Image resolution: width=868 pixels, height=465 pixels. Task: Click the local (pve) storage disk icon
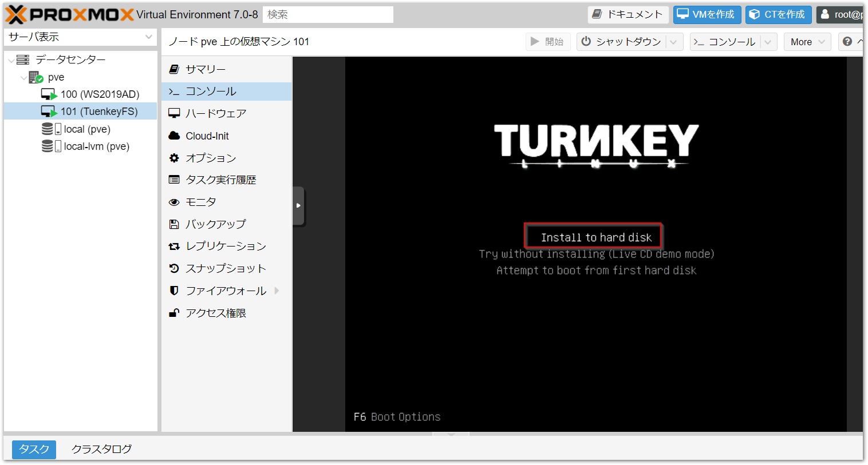pos(51,129)
